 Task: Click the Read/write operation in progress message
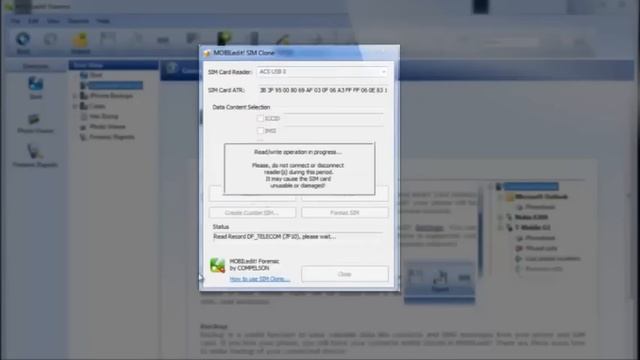(298, 152)
